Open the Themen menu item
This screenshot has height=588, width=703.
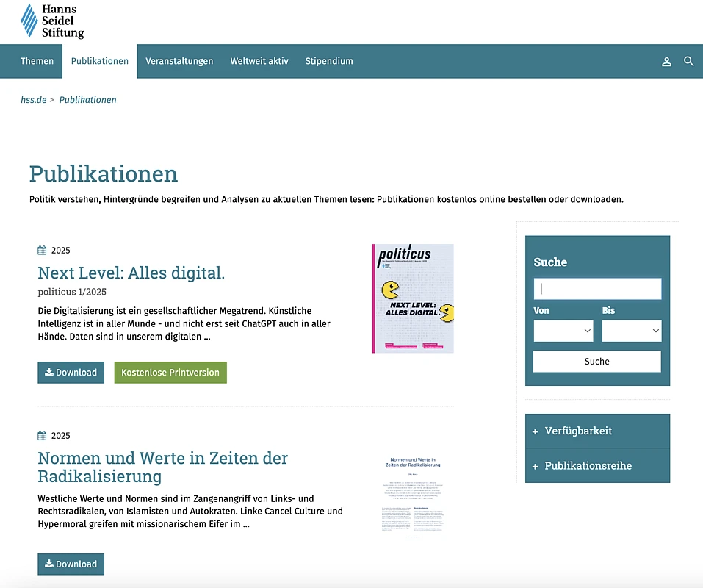[37, 61]
